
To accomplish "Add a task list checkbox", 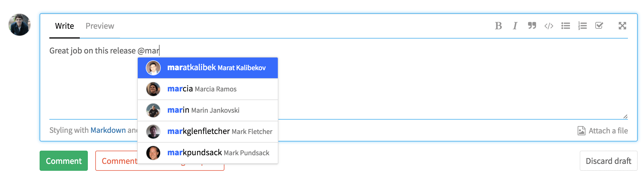I will (x=599, y=26).
